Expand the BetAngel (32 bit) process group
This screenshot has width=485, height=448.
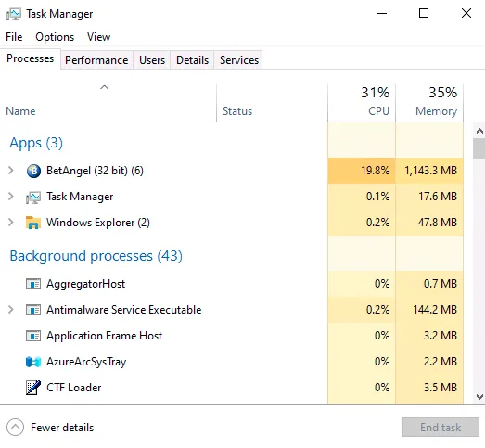pos(11,170)
